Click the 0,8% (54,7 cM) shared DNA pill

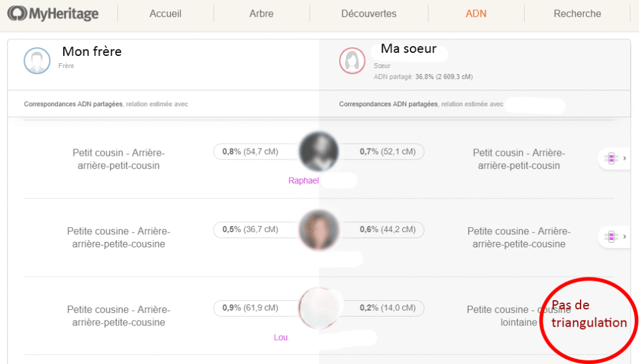point(252,152)
